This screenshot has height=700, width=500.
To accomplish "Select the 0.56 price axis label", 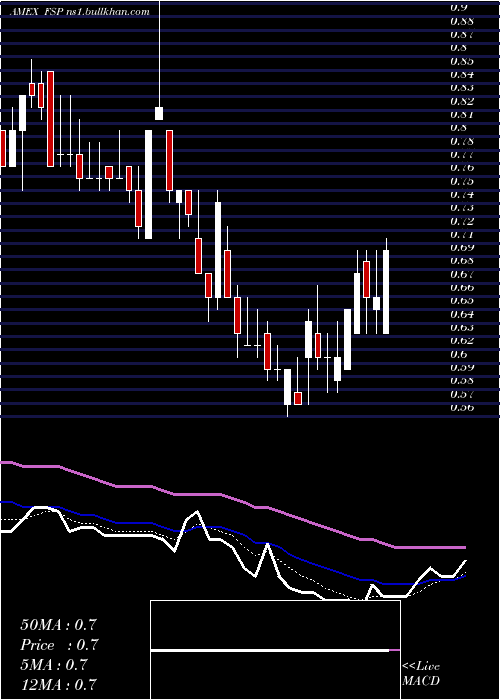I will click(x=462, y=407).
